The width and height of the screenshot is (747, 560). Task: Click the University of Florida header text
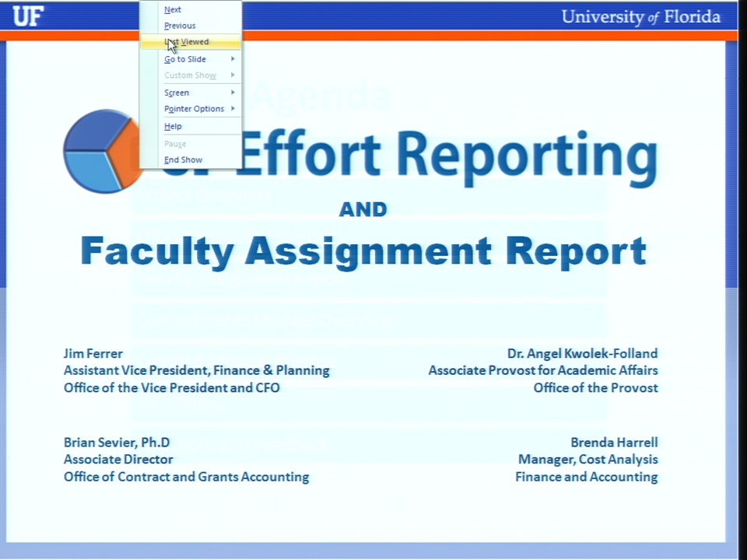pos(640,16)
